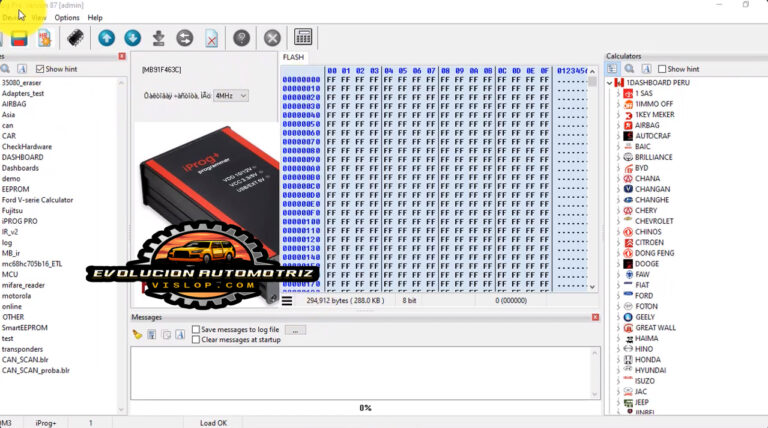Click the blue down arrow write button

132,38
